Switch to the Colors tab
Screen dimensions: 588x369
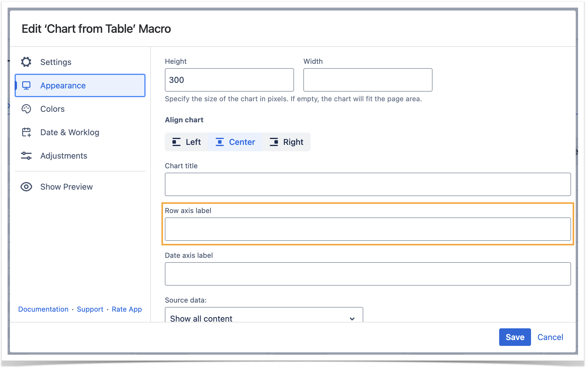(53, 109)
